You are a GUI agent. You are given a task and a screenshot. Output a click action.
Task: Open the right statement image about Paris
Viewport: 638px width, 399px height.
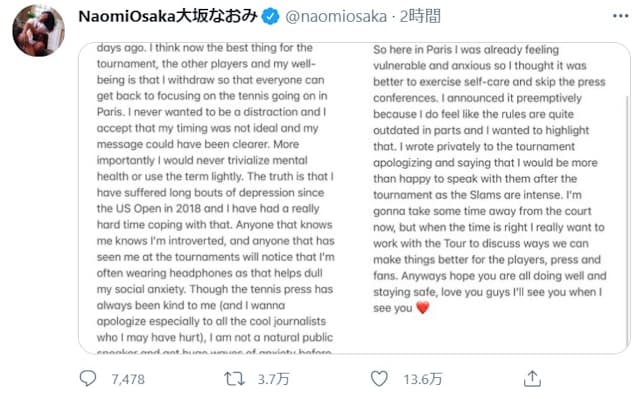(493, 198)
